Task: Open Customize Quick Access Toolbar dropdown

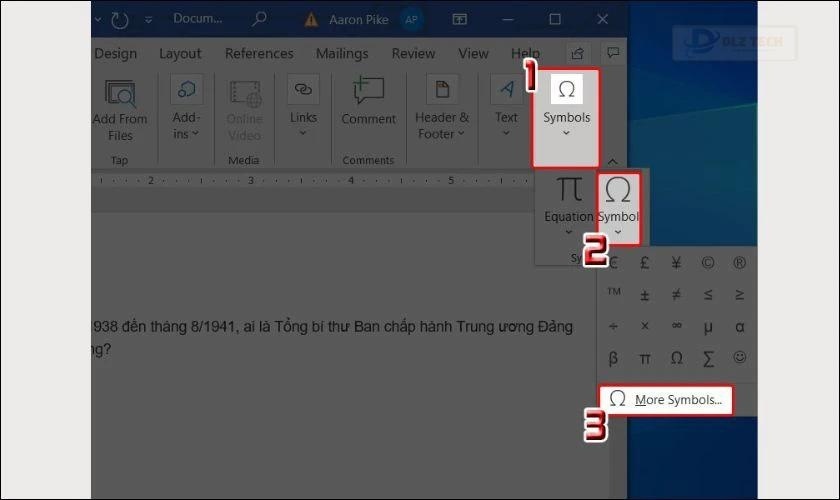Action: (x=148, y=20)
